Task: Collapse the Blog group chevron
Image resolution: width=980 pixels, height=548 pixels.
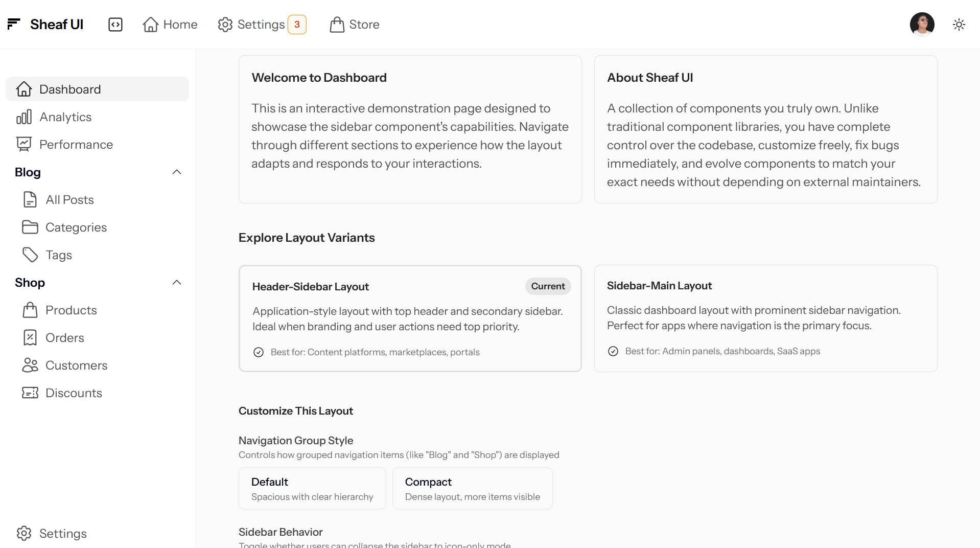Action: coord(177,172)
